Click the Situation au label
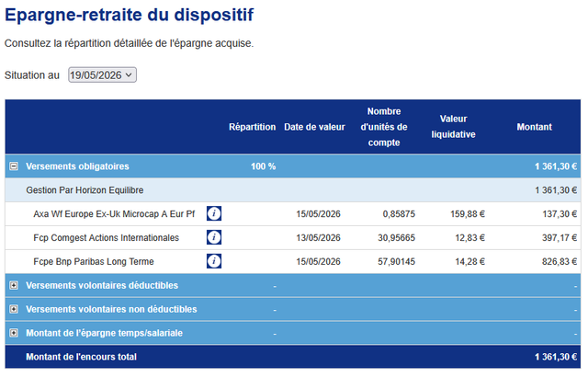This screenshot has height=377, width=588. point(32,75)
